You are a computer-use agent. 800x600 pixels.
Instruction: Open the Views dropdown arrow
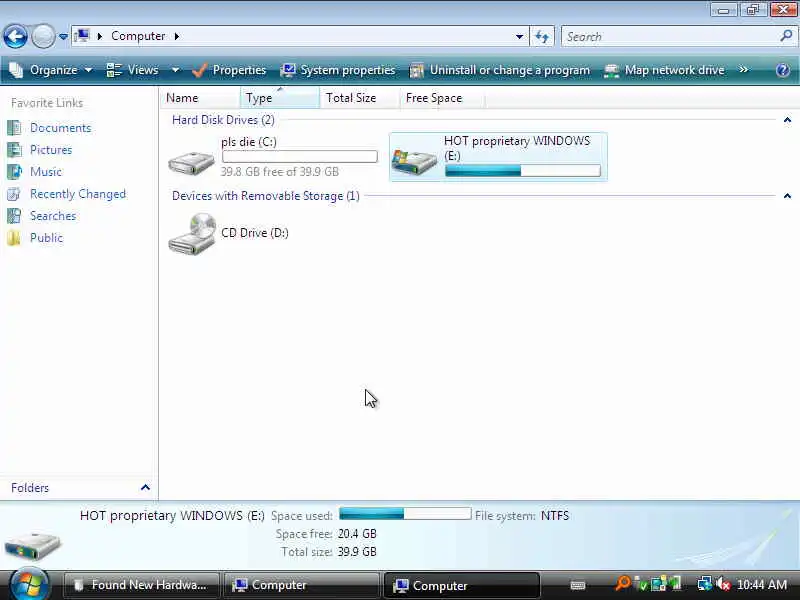pyautogui.click(x=175, y=70)
